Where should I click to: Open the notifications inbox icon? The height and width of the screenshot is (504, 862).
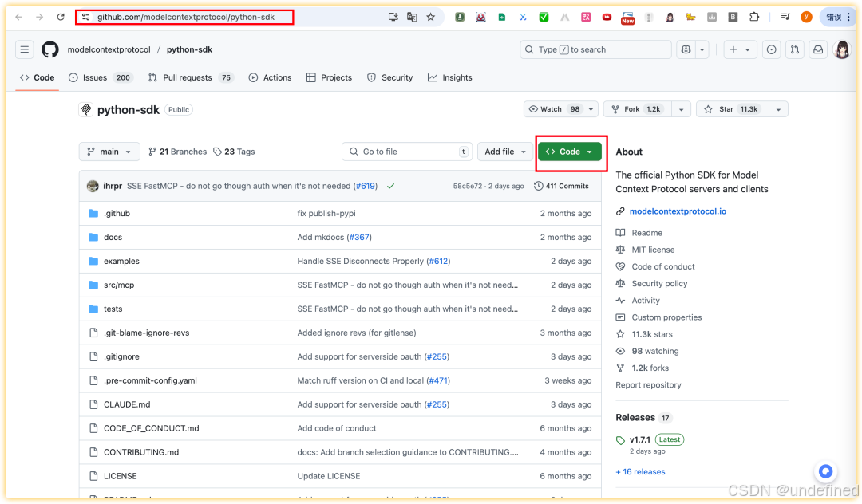818,49
